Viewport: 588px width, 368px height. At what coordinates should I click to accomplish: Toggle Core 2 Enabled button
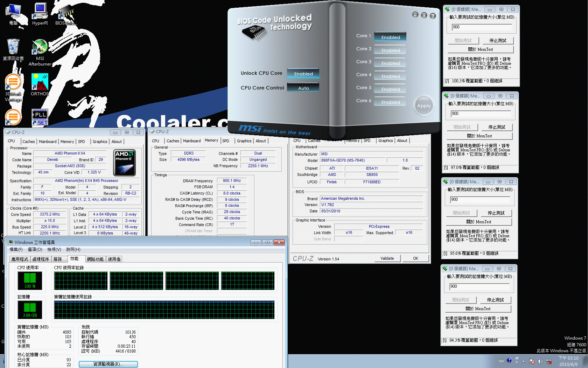[390, 50]
